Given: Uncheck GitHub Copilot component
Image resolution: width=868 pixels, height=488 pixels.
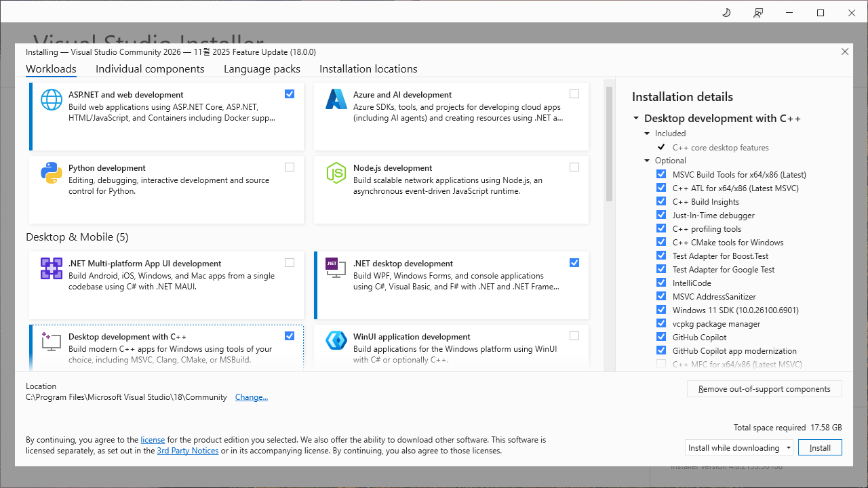Looking at the screenshot, I should pos(661,337).
